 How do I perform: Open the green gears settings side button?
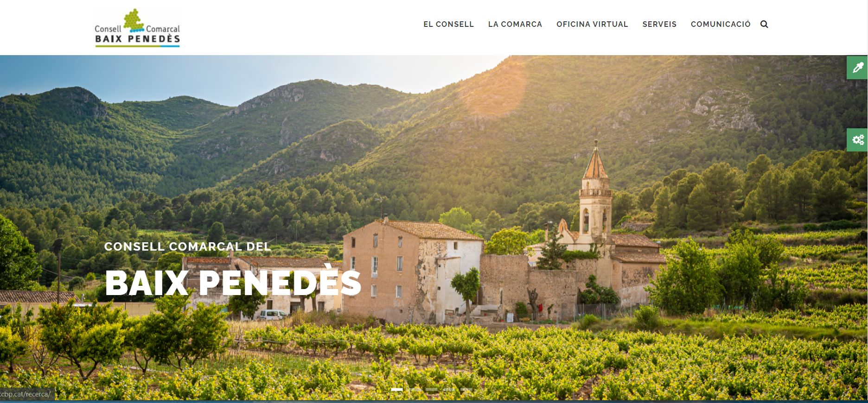pos(857,140)
